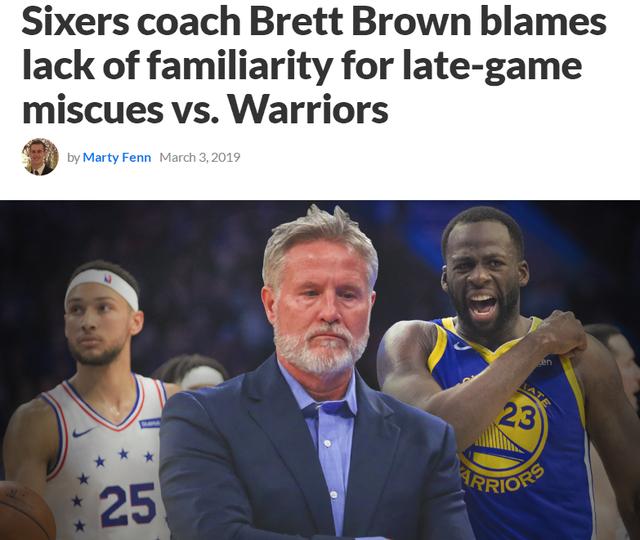The width and height of the screenshot is (640, 540).
Task: Click the article headline about Brett Brown
Action: click(x=314, y=66)
